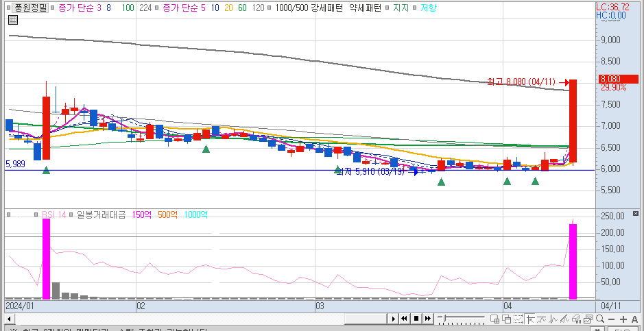Click the rewind chart playback button
The width and height of the screenshot is (644, 331).
point(404,319)
